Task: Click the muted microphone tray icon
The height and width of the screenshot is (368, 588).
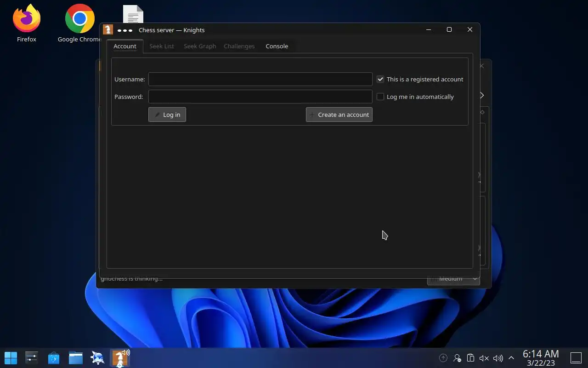Action: click(x=484, y=358)
